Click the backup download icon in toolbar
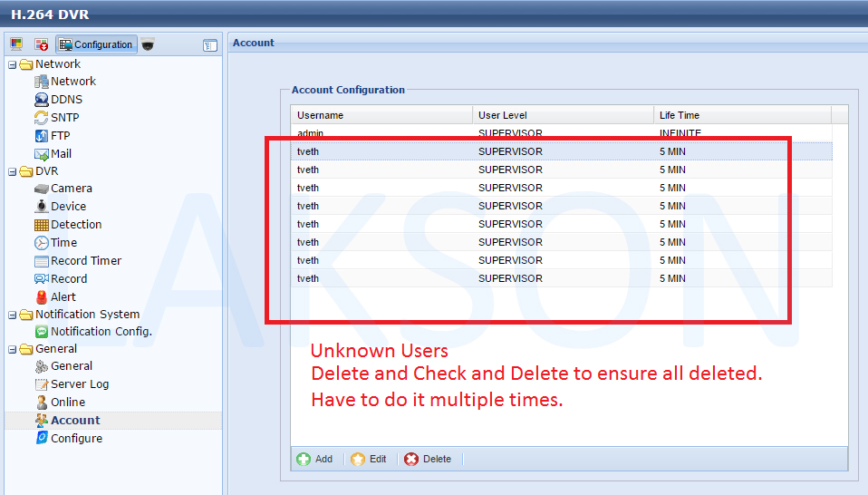This screenshot has width=868, height=495. pyautogui.click(x=41, y=44)
